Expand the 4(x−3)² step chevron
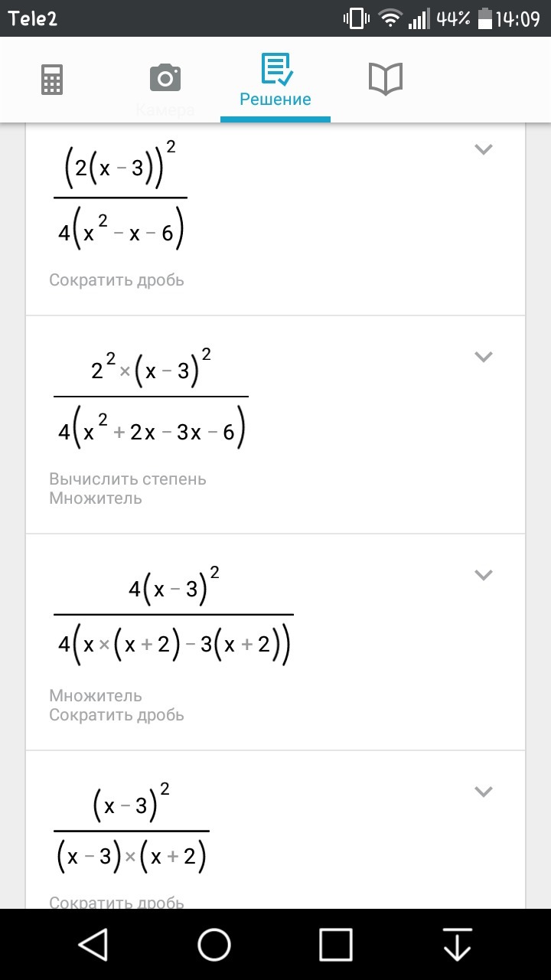This screenshot has width=551, height=980. (x=483, y=574)
